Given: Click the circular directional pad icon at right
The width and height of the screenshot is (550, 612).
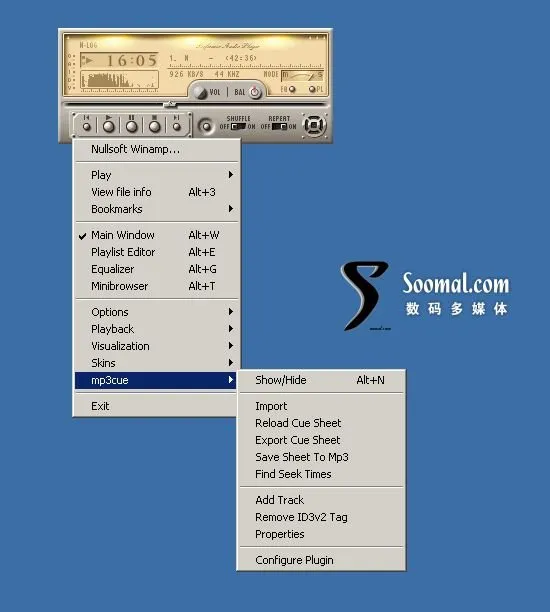Looking at the screenshot, I should coord(314,125).
